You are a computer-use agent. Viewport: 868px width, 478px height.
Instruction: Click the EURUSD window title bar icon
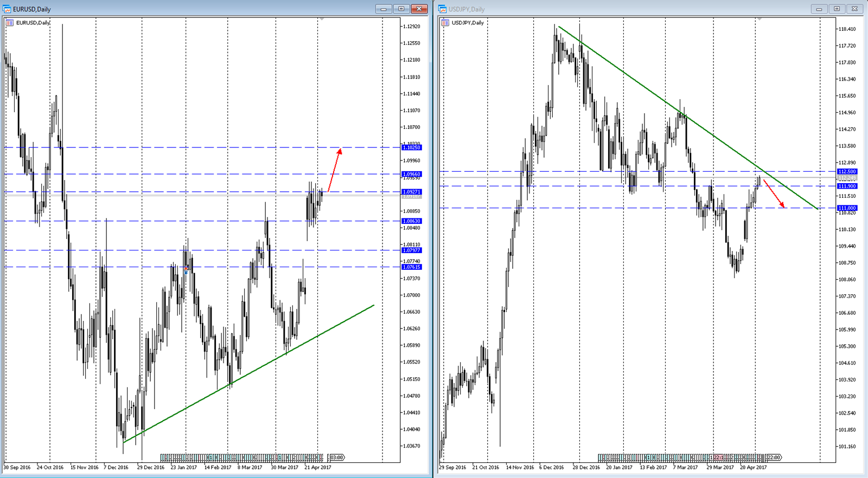(7, 9)
